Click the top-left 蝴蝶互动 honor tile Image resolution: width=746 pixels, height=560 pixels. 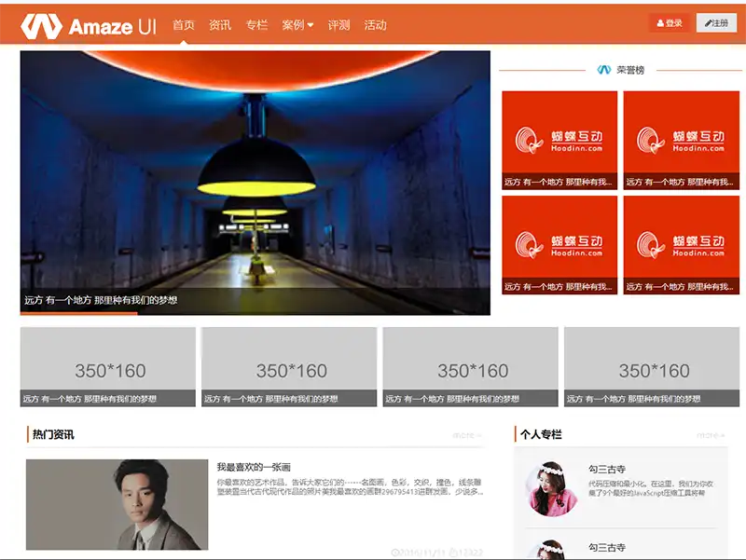tap(559, 140)
